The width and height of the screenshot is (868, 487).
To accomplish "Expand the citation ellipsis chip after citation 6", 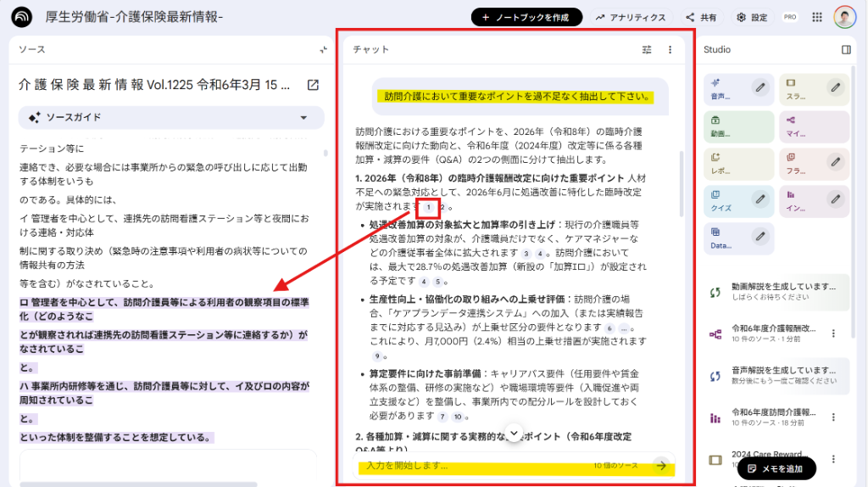I will (624, 328).
